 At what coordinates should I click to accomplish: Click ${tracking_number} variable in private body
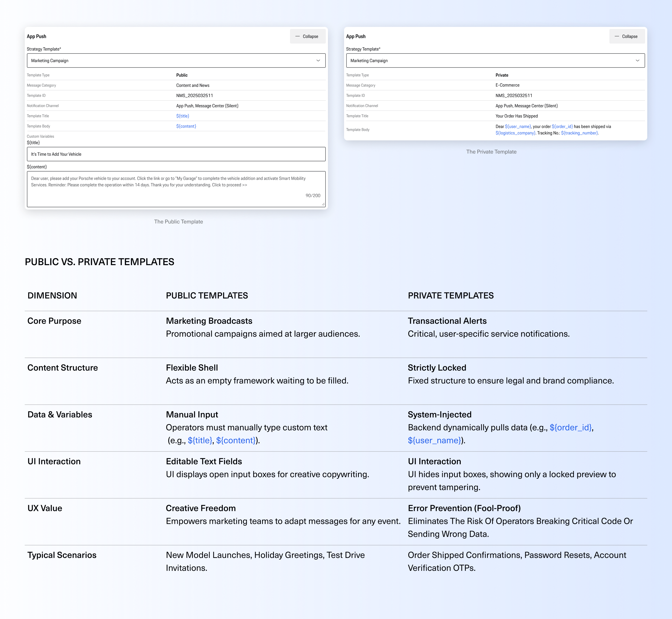coord(579,133)
